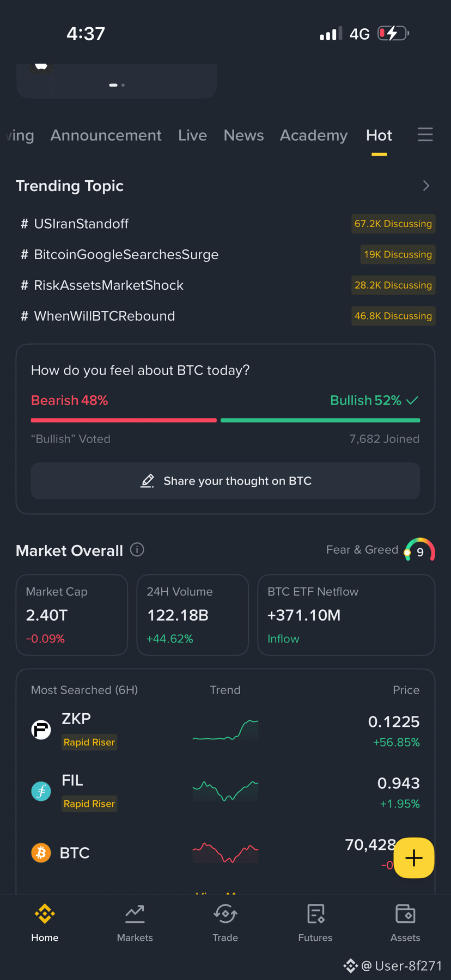
Task: Switch to the Announcement tab
Action: [106, 135]
